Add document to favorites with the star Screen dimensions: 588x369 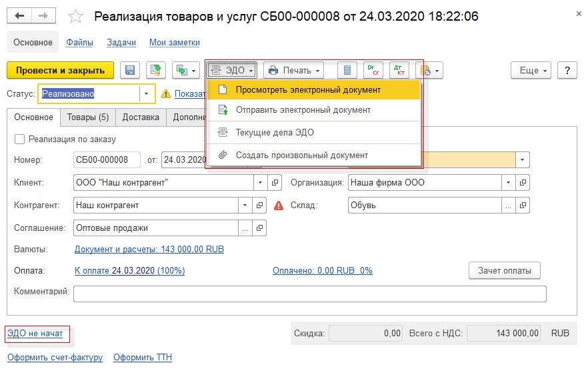click(x=75, y=16)
